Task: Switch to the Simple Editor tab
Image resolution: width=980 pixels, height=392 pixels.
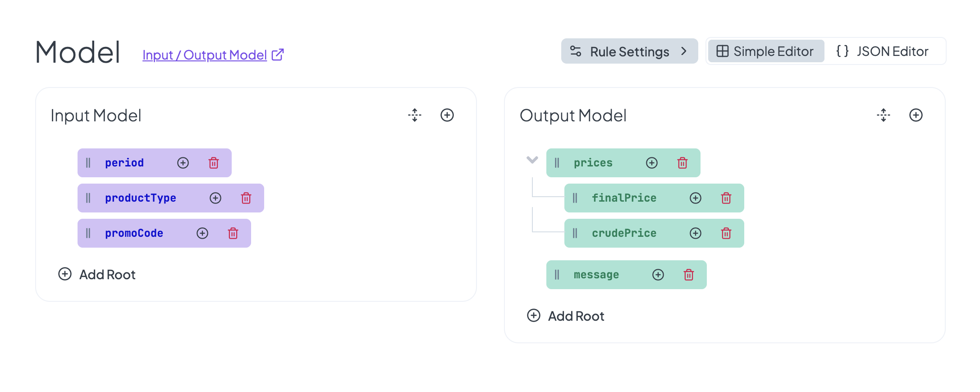Action: click(765, 51)
